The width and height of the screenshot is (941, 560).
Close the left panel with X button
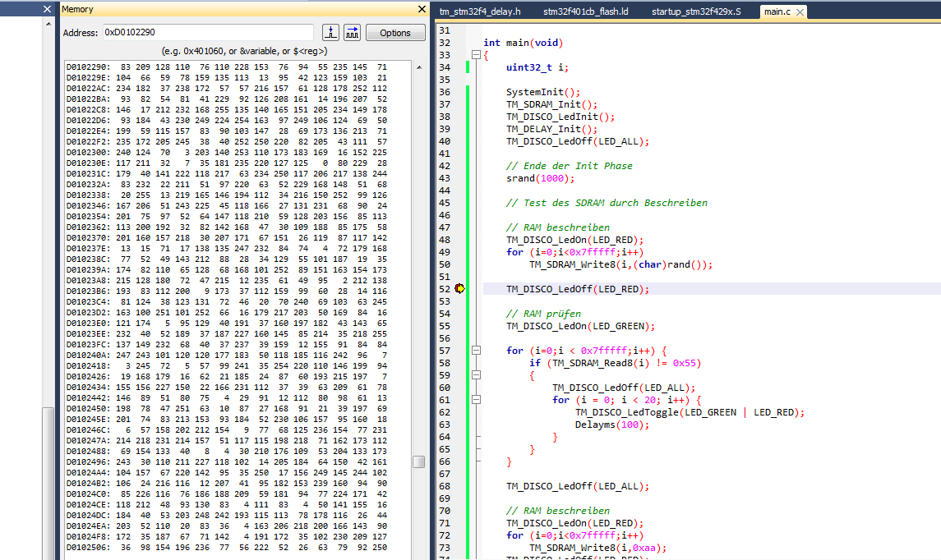tap(45, 9)
